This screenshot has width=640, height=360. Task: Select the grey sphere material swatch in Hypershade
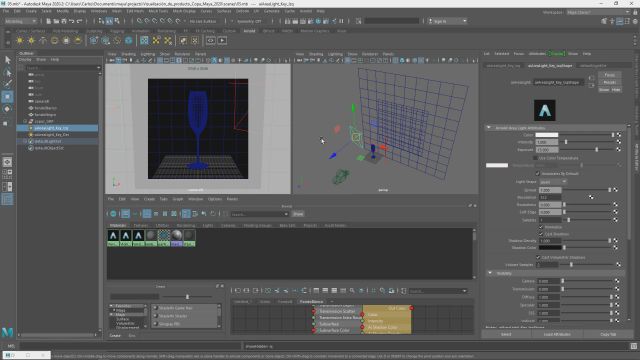(x=151, y=238)
